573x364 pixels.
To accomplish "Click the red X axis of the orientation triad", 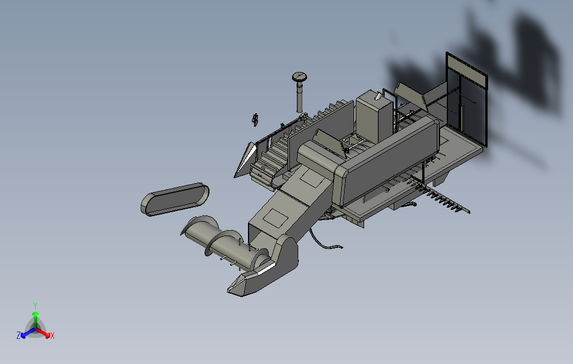I will click(45, 333).
